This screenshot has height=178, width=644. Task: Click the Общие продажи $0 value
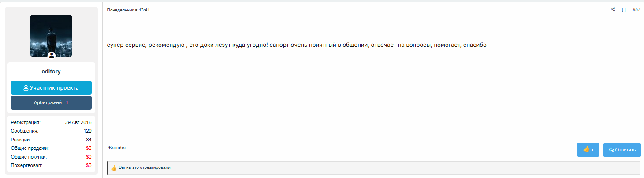coord(89,148)
